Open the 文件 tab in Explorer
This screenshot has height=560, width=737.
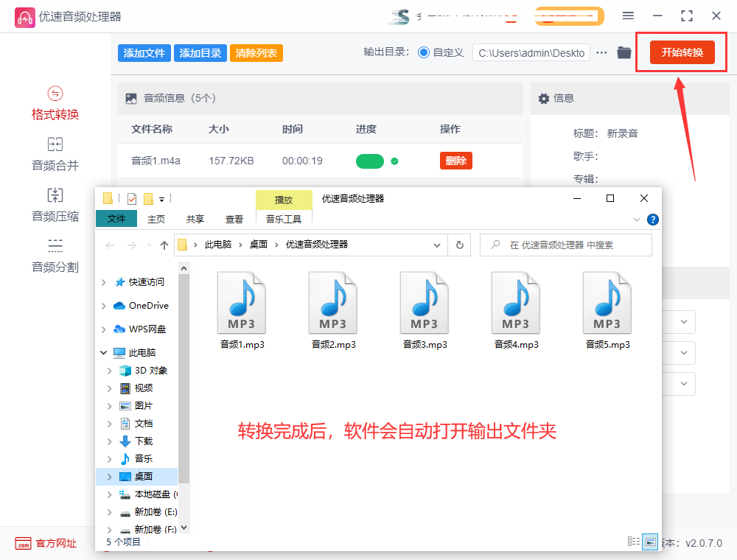116,219
